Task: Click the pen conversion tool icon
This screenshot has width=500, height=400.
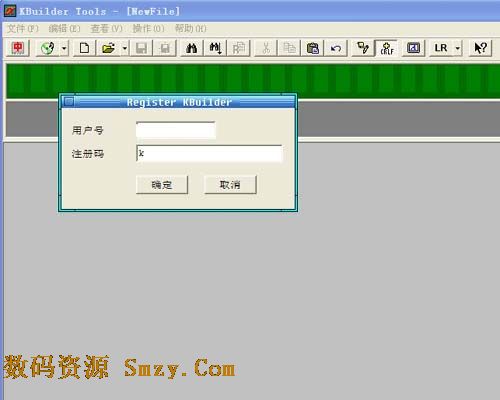Action: (x=363, y=48)
